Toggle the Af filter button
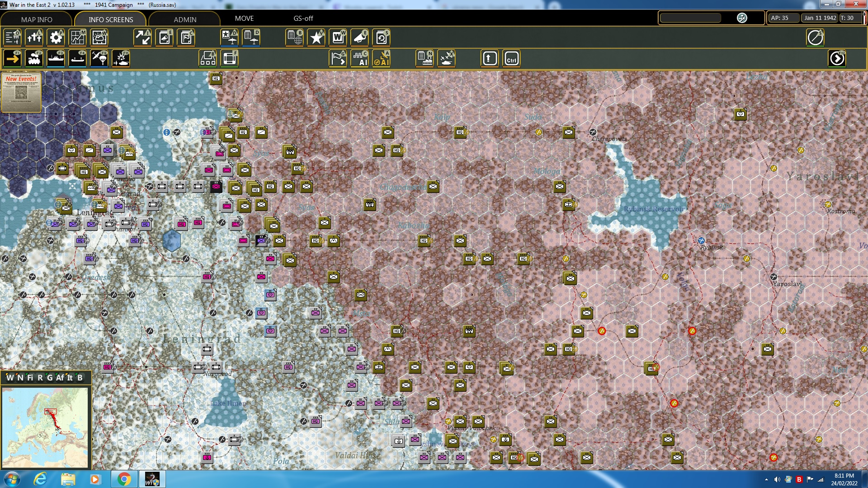The height and width of the screenshot is (488, 868). [60, 378]
